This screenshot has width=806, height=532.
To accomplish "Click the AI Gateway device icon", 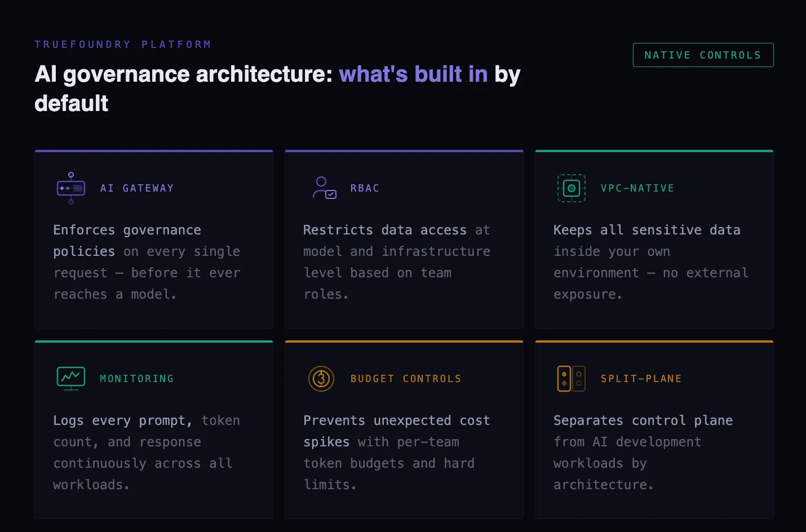I will tap(70, 188).
